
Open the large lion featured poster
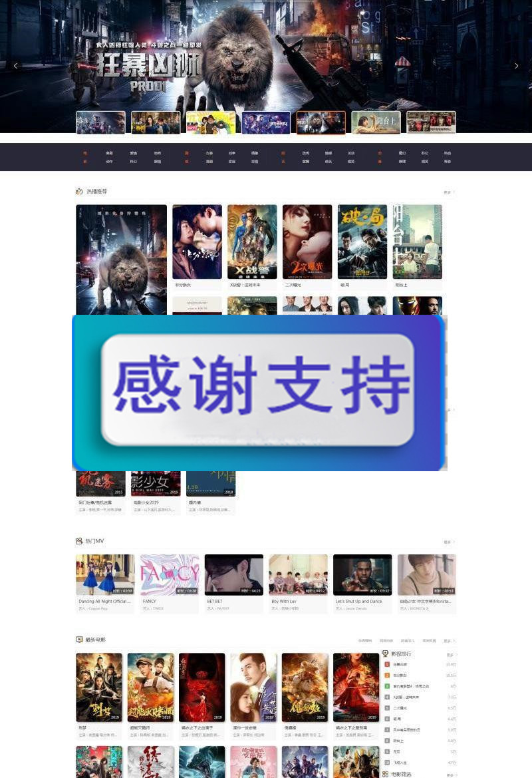pos(122,260)
